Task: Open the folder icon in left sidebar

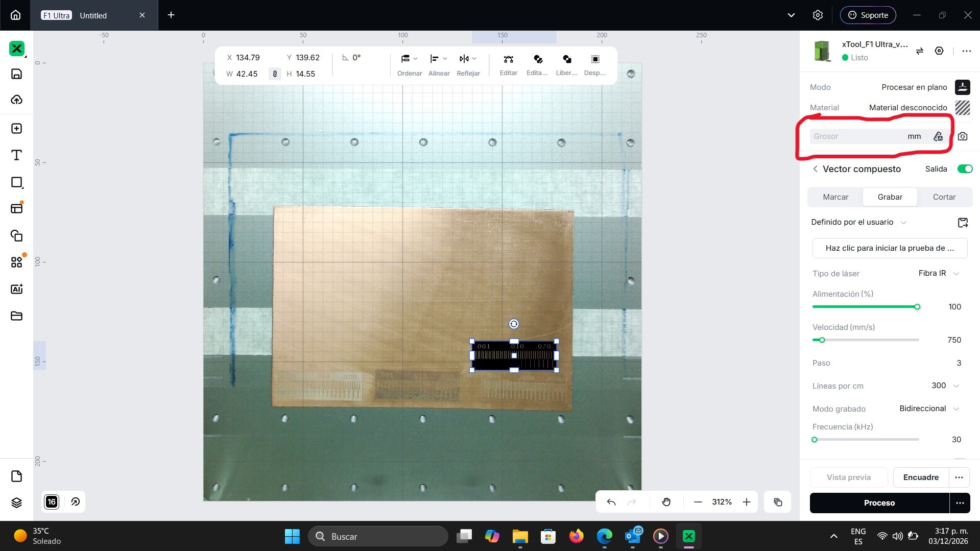Action: pos(16,316)
